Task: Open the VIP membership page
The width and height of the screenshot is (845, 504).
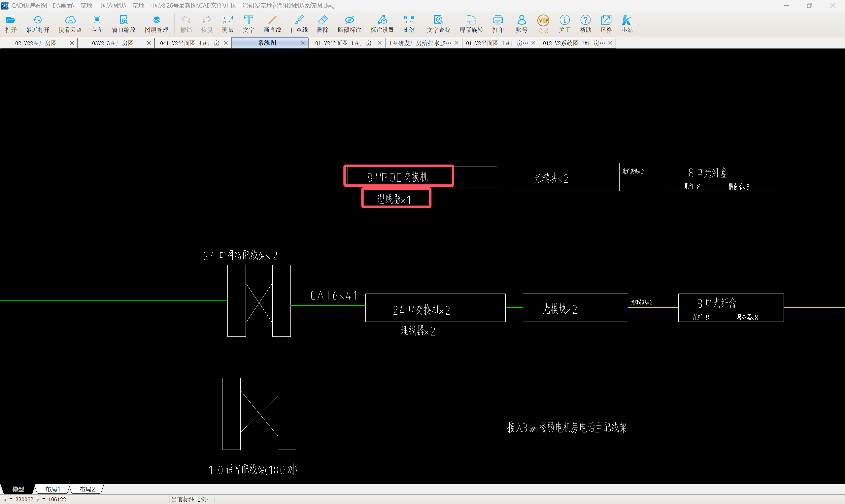Action: (x=543, y=24)
